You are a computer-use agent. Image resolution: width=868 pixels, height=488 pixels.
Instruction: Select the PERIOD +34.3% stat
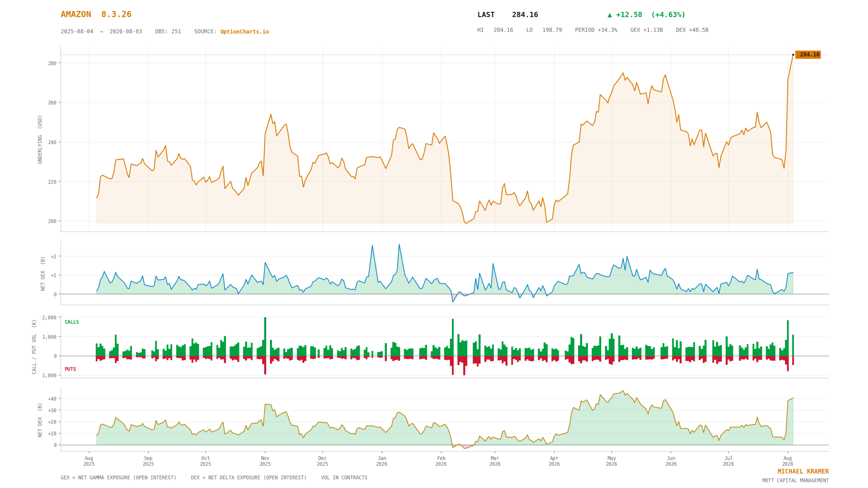[596, 30]
